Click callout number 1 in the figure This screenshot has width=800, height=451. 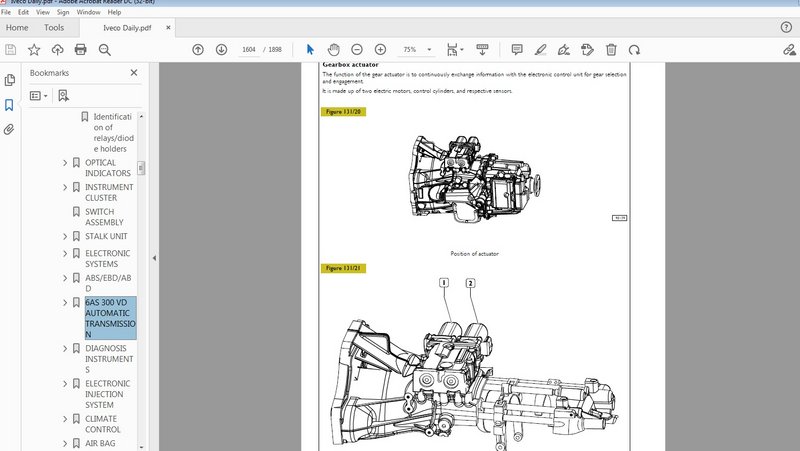[x=444, y=283]
